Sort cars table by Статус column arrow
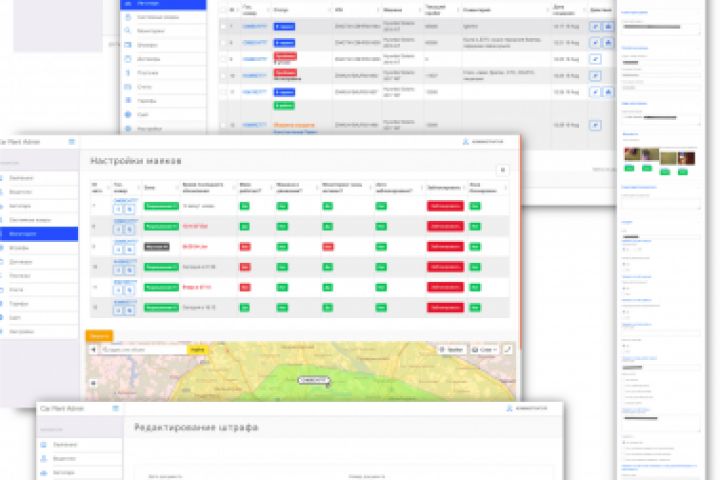Viewport: 720px width, 480px height. point(330,10)
